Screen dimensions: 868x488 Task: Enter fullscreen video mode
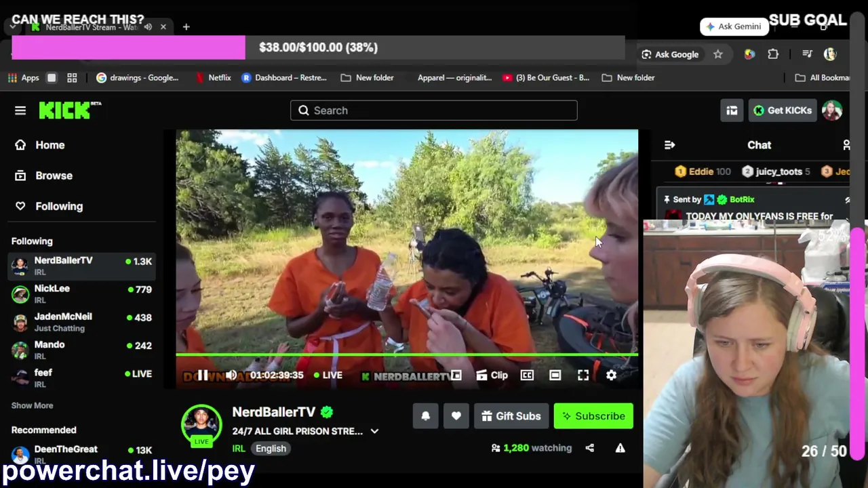[583, 375]
